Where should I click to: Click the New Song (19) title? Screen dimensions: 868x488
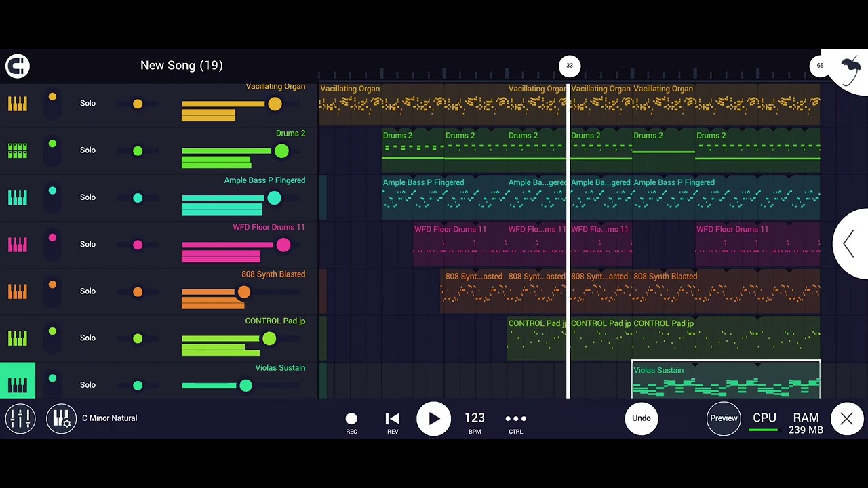[182, 66]
